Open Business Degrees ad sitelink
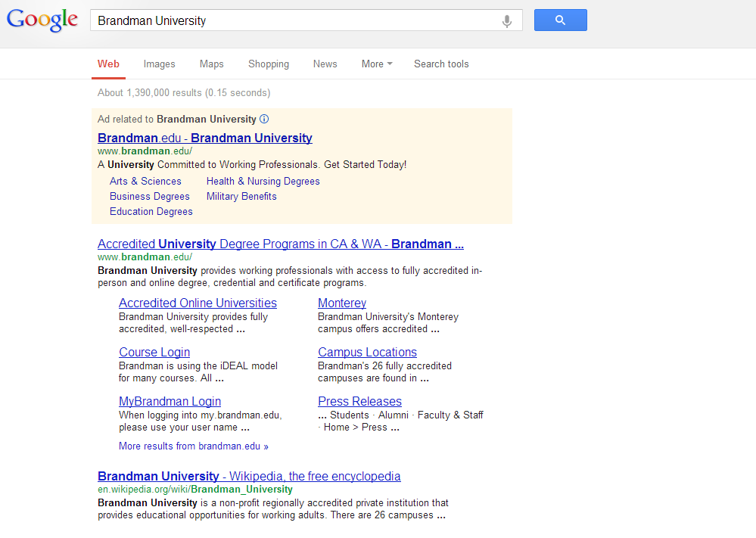 pos(150,196)
